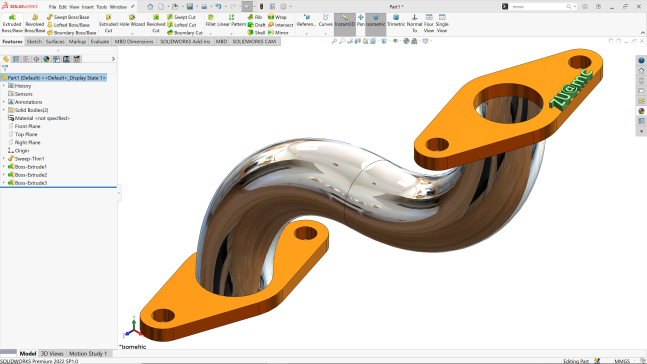Expand the Boss-Extrude2 feature
The image size is (647, 364).
click(4, 175)
